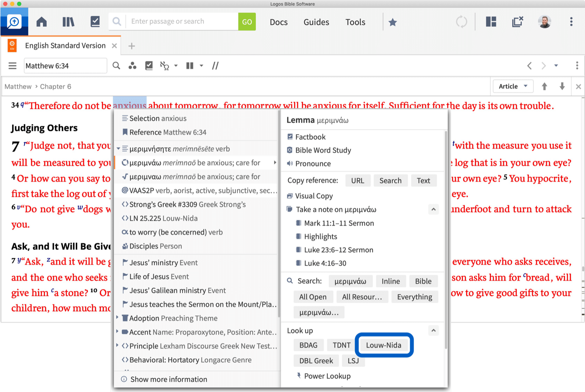Screen dimensions: 585x392
Task: Collapse the Look up section
Action: click(433, 331)
